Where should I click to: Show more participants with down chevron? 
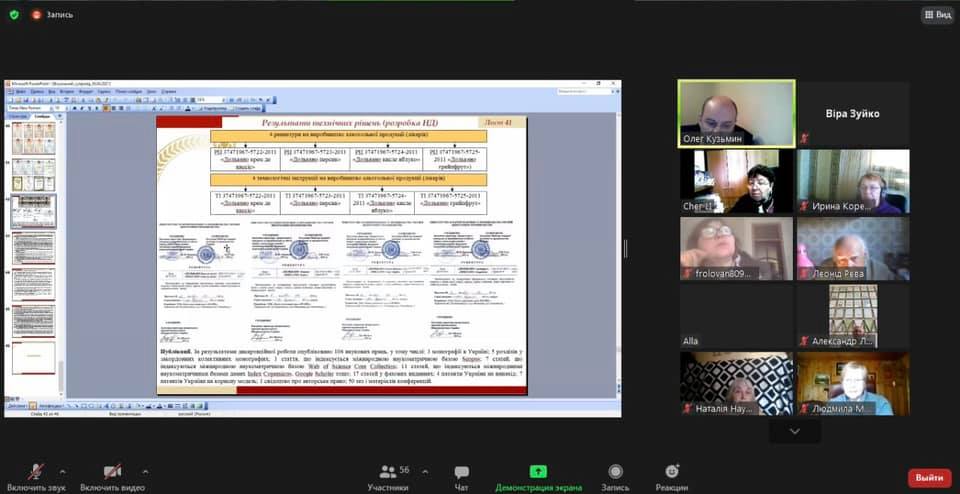(794, 431)
